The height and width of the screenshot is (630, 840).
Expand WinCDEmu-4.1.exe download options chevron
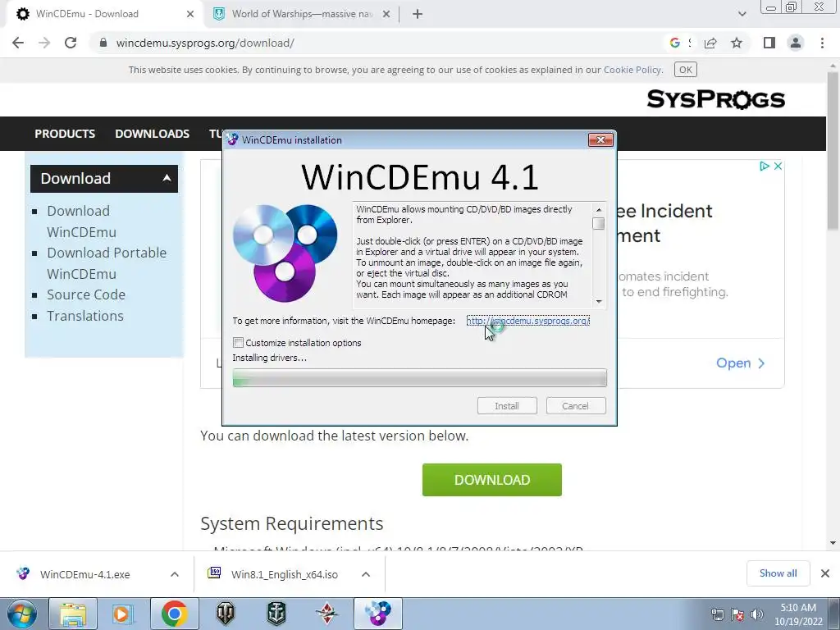pos(175,574)
